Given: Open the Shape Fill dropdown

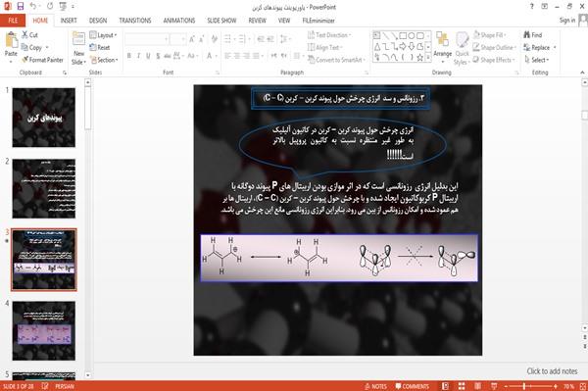Looking at the screenshot, I should [x=489, y=35].
